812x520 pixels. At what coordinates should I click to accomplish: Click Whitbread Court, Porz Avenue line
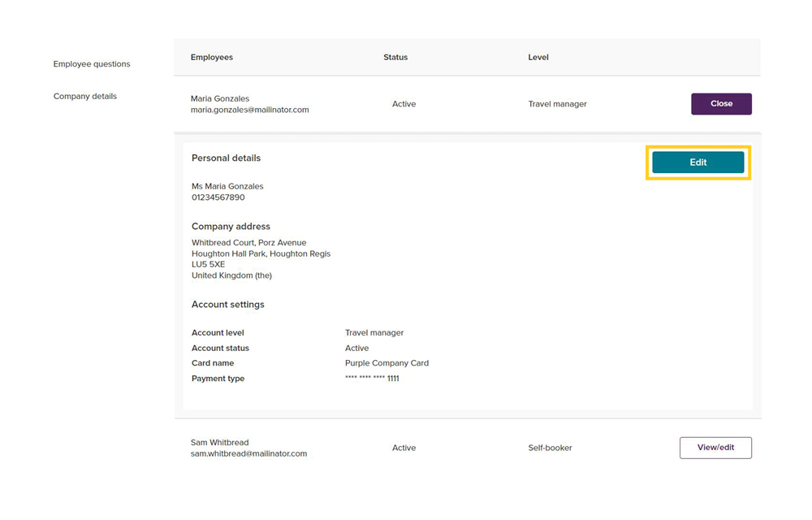click(x=248, y=242)
